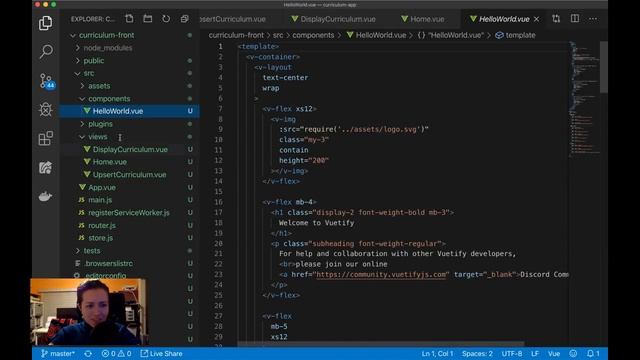The image size is (640, 360).
Task: Click the components breadcrumb segment
Action: (x=313, y=35)
